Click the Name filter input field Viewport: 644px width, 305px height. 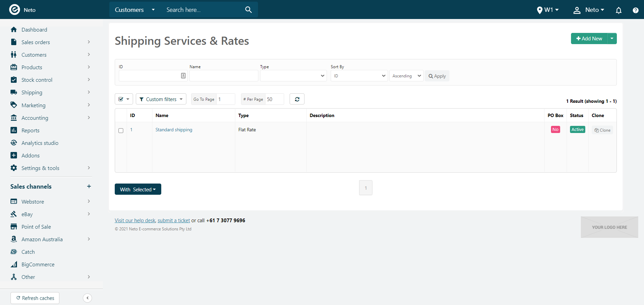[224, 76]
